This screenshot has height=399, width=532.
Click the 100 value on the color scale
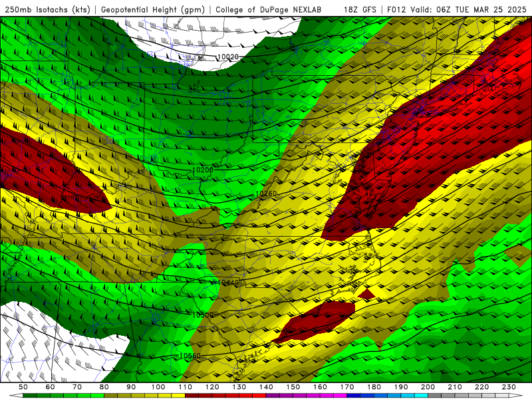click(x=158, y=387)
